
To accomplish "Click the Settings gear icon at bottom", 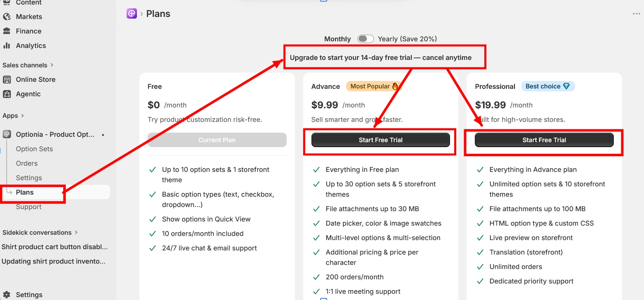I will click(7, 295).
